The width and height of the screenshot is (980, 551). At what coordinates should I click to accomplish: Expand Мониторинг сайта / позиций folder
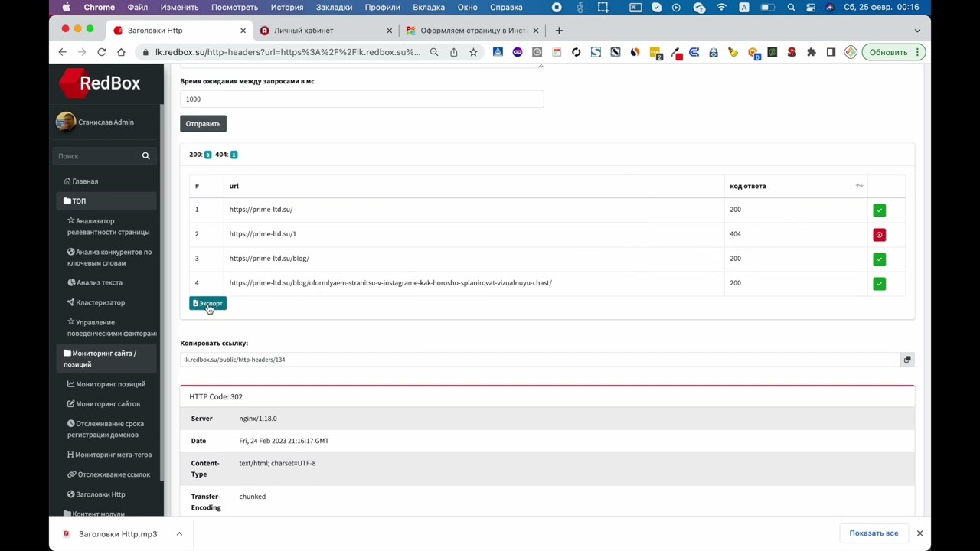tap(106, 359)
